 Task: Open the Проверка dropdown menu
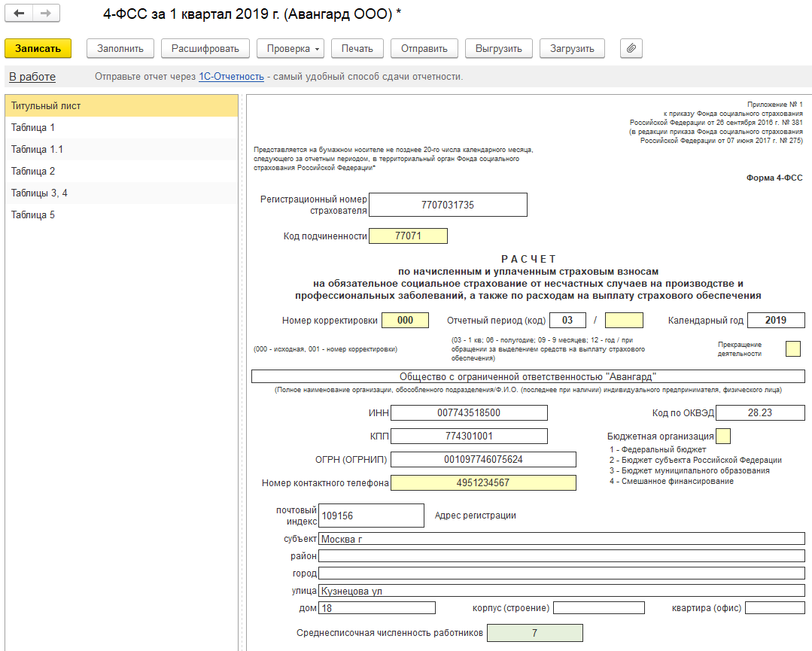tap(293, 48)
